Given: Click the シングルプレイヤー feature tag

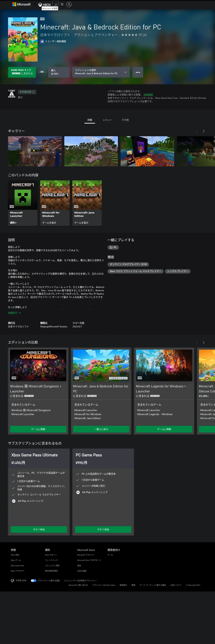Looking at the screenshot, I should click(x=178, y=271).
